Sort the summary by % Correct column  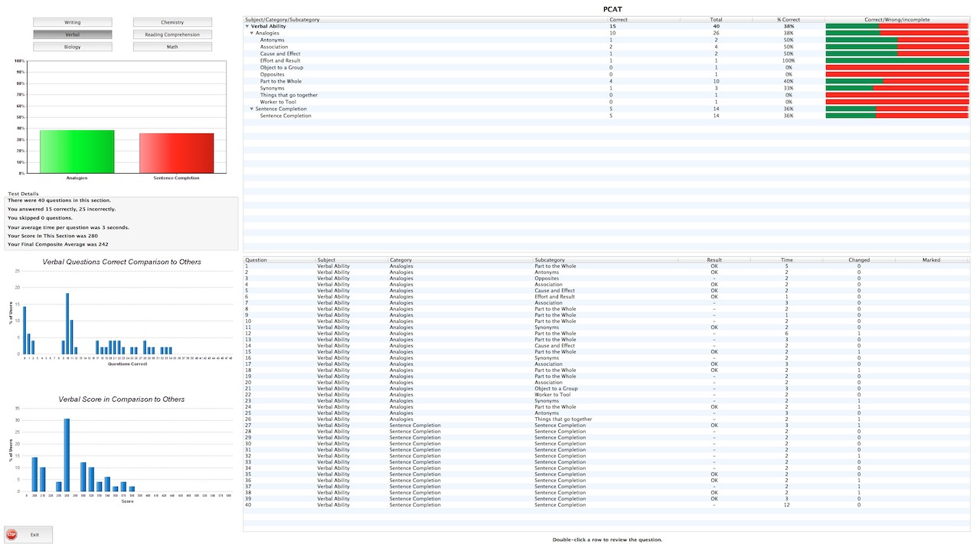[x=789, y=19]
